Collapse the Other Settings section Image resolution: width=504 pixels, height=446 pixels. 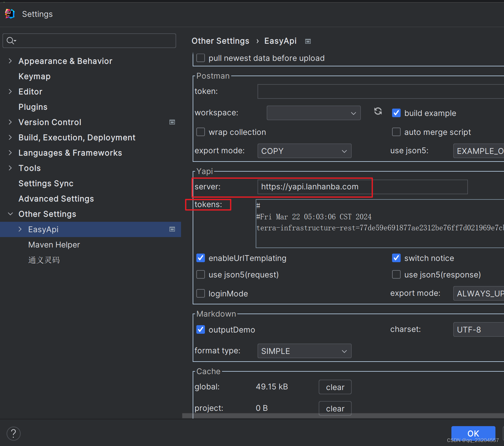(10, 214)
